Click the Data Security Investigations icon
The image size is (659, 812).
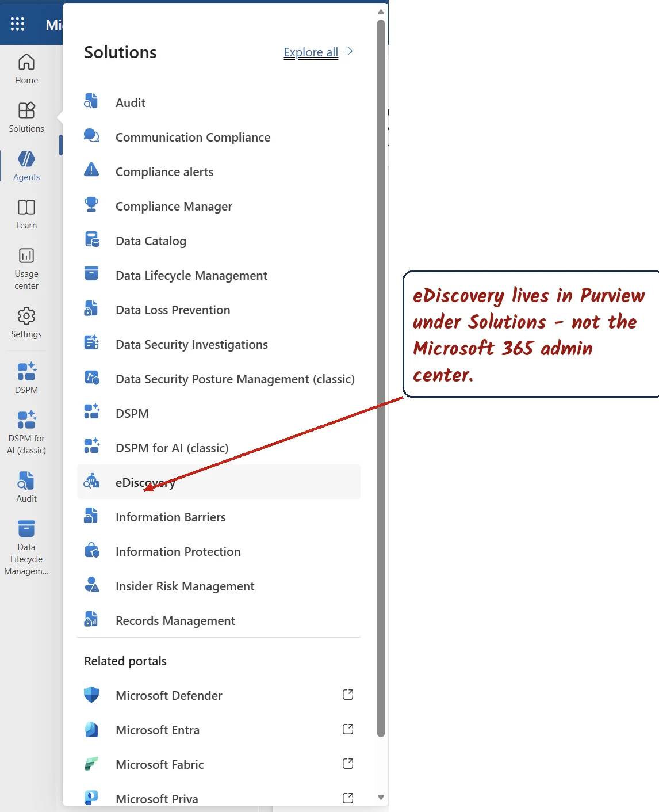pos(91,344)
